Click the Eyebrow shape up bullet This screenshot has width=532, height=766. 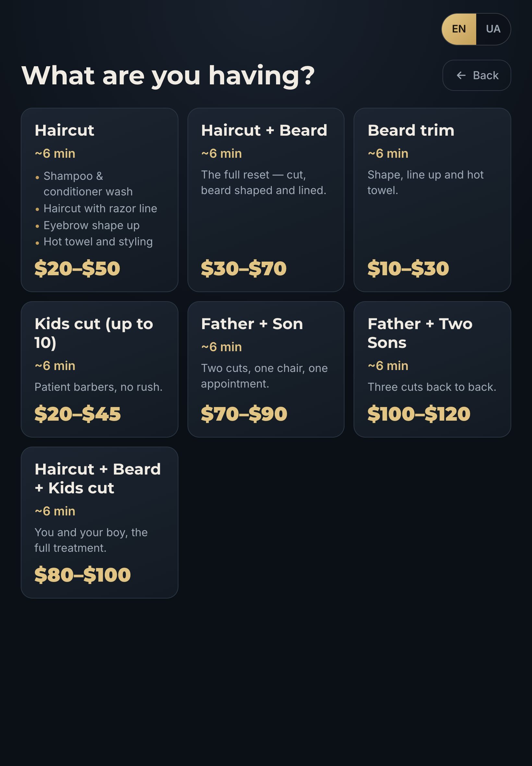(91, 226)
